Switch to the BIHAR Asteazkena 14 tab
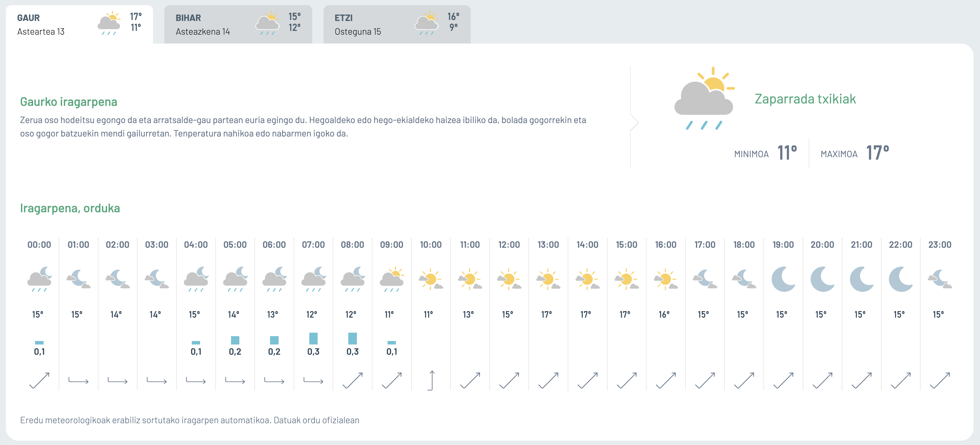 click(x=238, y=24)
